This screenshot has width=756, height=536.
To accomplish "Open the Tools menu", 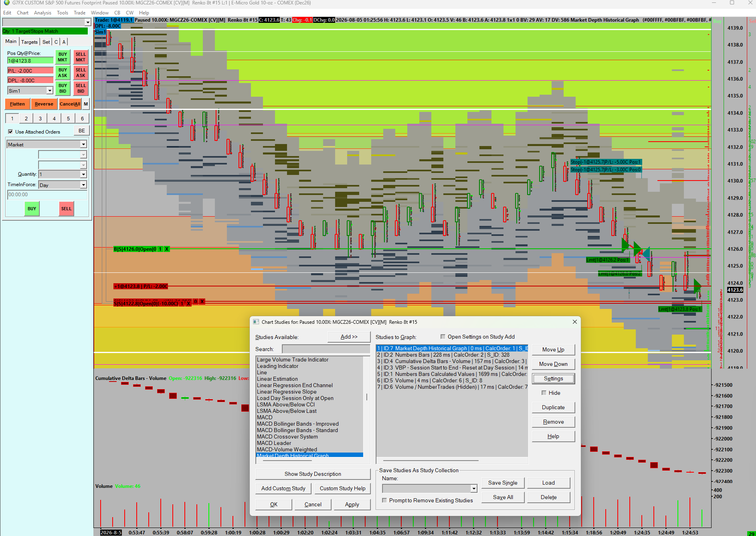I will click(x=63, y=12).
